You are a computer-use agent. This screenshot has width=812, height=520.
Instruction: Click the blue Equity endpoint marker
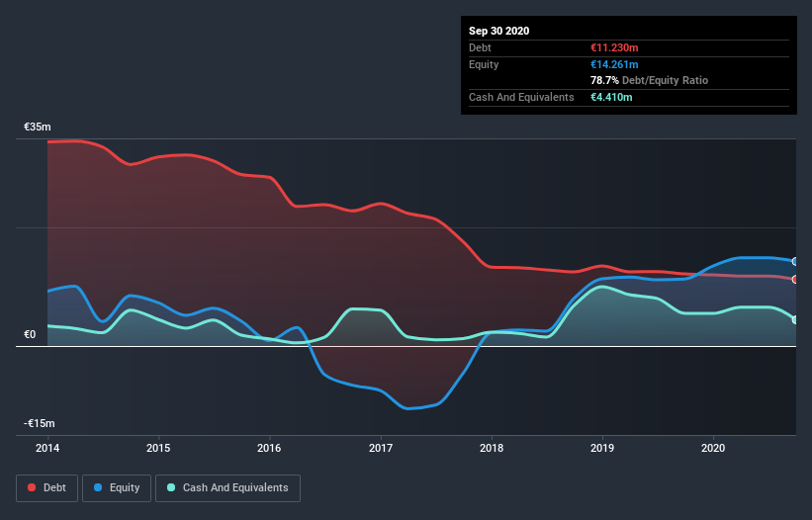795,261
